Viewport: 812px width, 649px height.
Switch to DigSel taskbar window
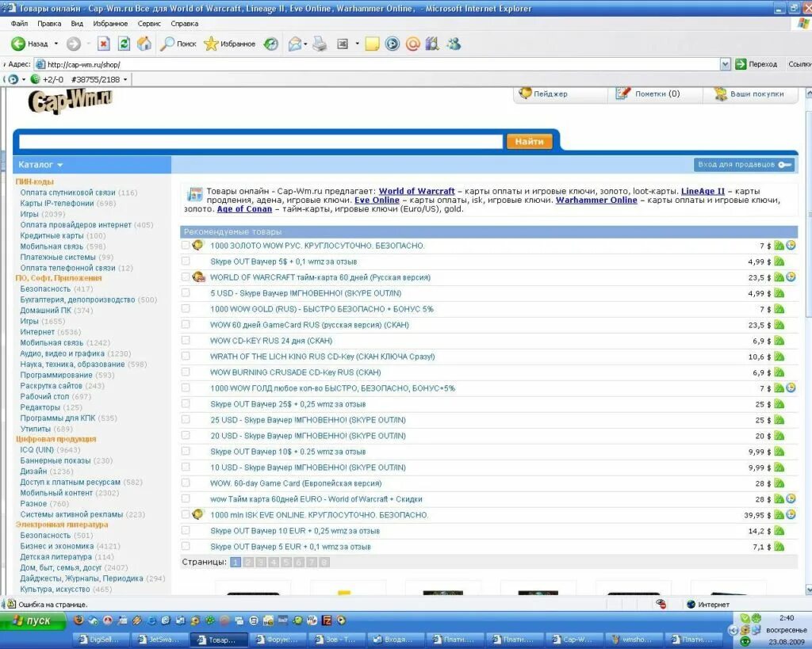[x=101, y=639]
